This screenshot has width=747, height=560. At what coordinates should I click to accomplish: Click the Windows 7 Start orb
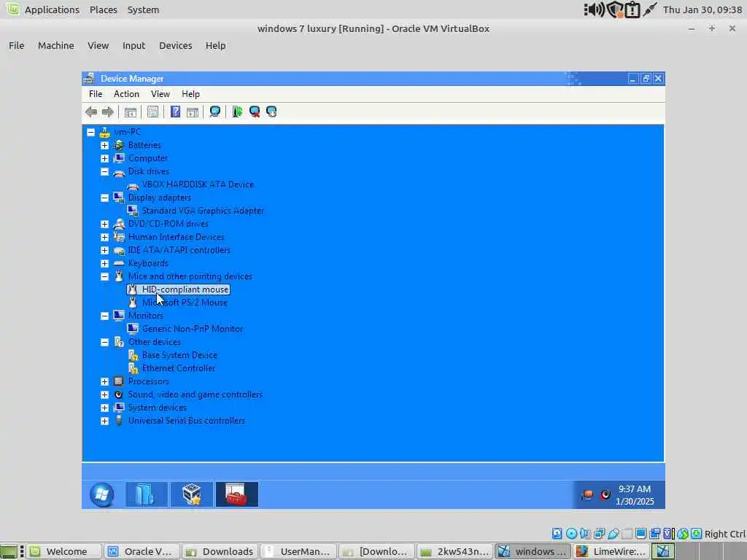[x=102, y=494]
